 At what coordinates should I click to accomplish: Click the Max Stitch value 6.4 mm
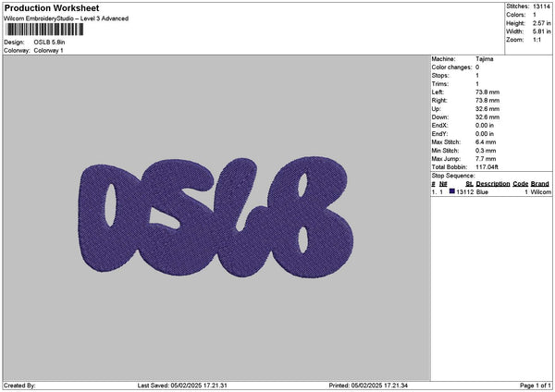point(486,142)
